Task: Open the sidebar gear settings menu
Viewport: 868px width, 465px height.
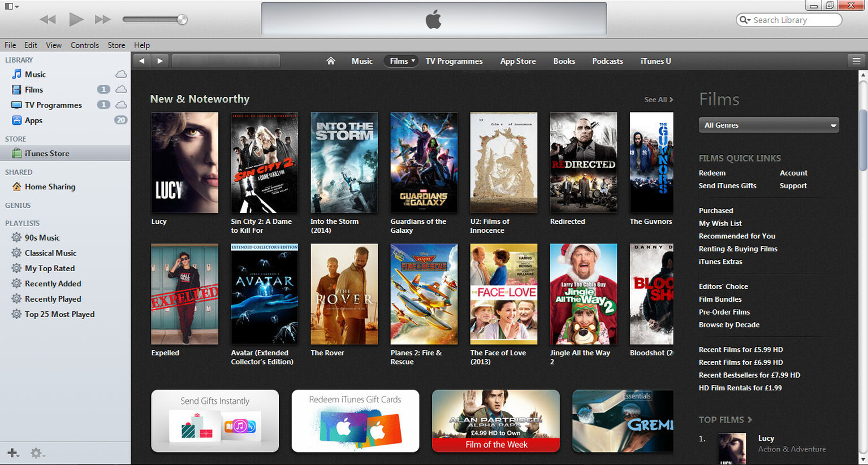Action: [x=37, y=453]
